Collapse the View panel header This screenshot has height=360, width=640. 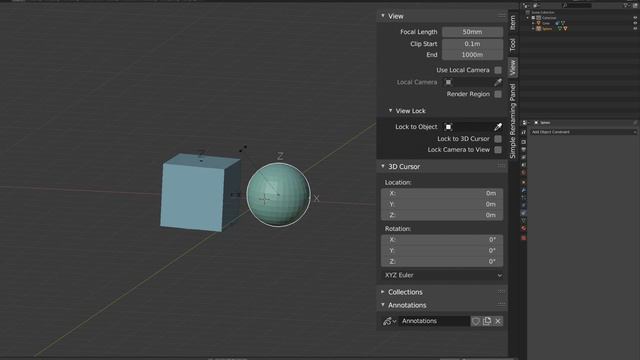pyautogui.click(x=383, y=16)
